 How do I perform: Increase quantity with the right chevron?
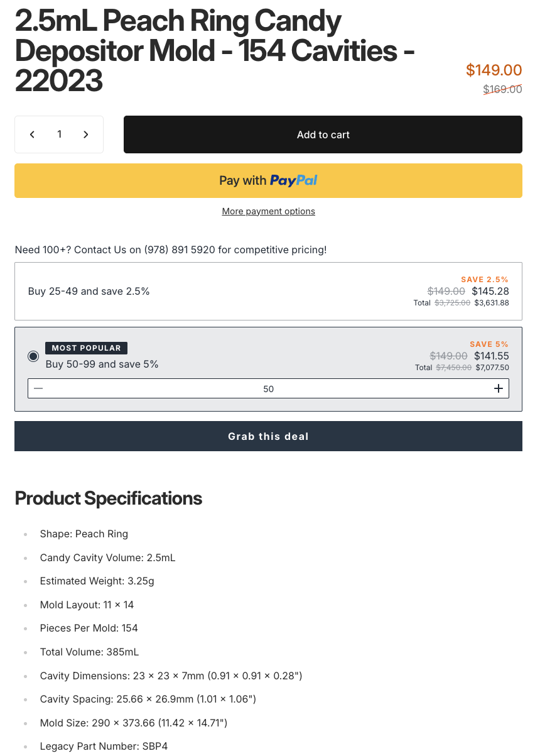86,134
